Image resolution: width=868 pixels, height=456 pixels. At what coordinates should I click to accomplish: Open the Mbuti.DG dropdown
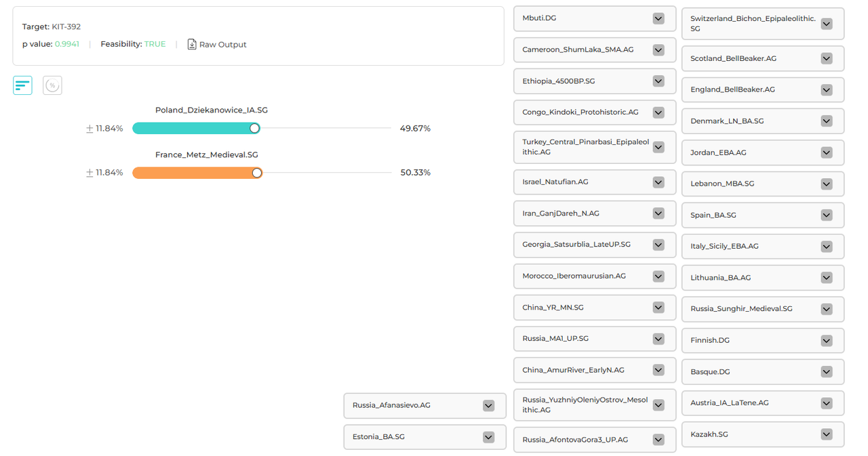(x=658, y=18)
